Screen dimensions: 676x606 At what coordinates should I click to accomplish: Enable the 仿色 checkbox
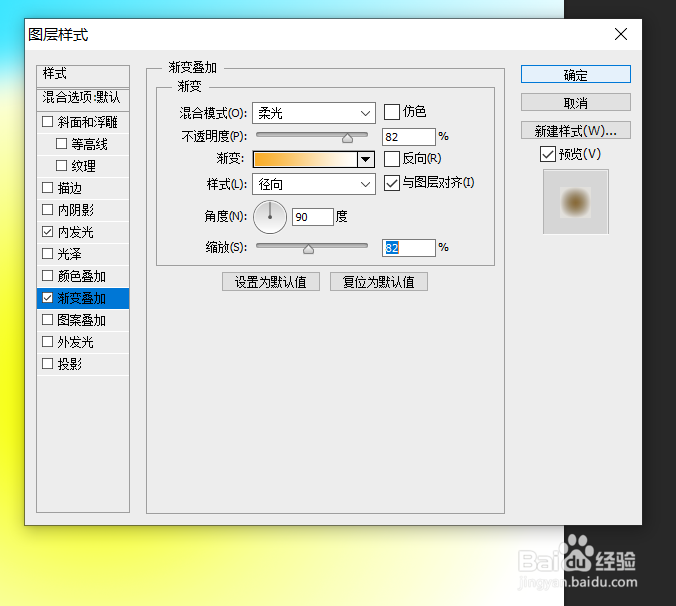pyautogui.click(x=391, y=112)
